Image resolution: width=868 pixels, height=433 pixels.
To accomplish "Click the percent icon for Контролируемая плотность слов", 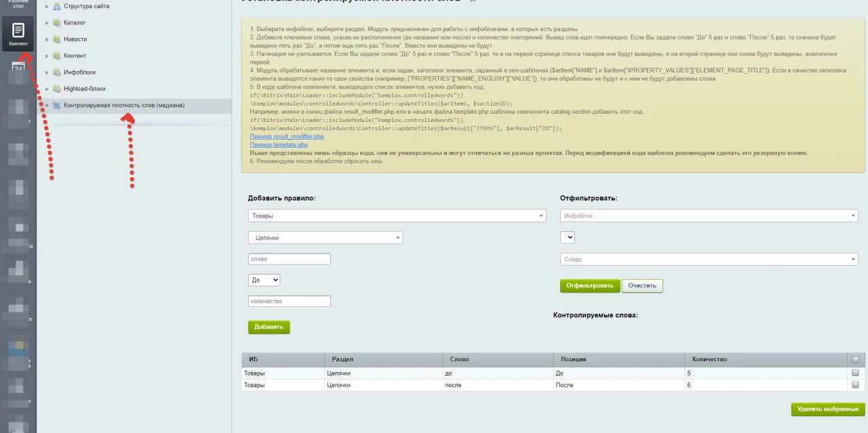I will [x=57, y=106].
